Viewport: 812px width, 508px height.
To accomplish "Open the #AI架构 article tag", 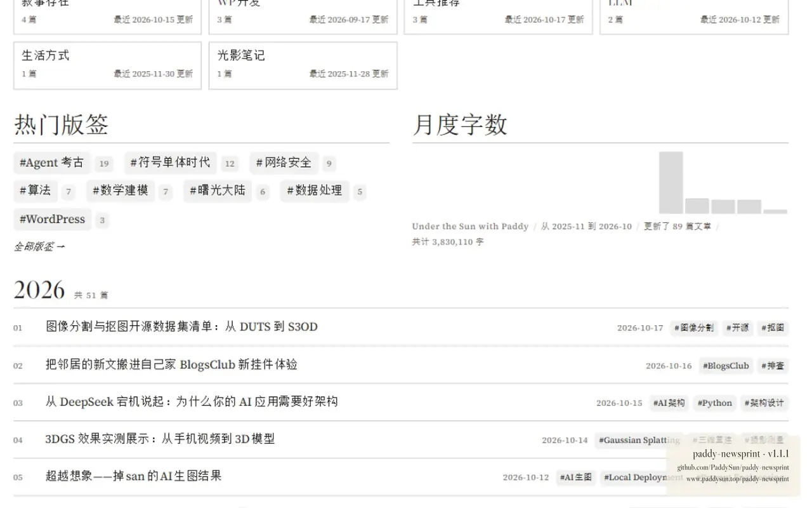I will click(x=669, y=403).
